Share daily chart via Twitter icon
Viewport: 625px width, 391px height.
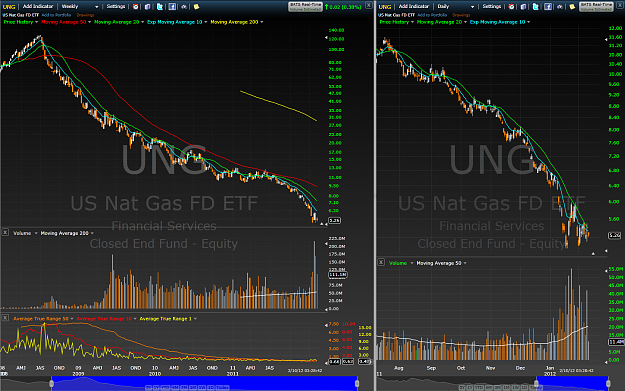pyautogui.click(x=536, y=7)
